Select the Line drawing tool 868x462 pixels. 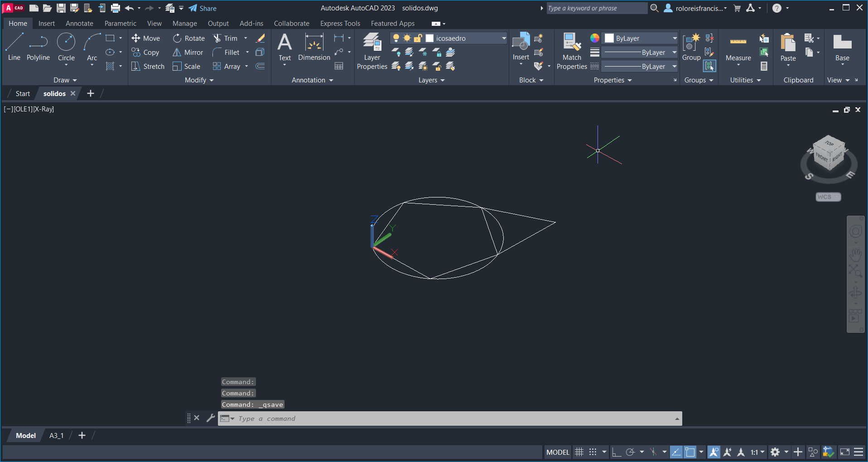click(x=14, y=46)
